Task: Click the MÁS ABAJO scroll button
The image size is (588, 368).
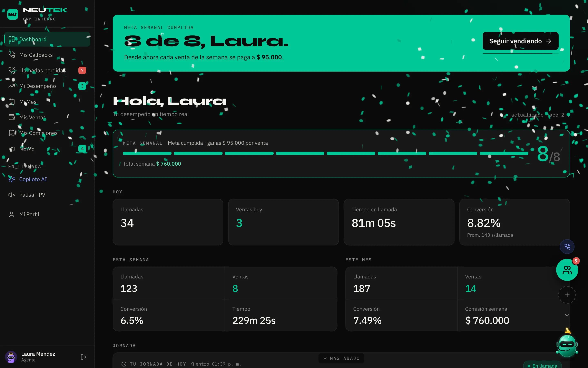Action: click(x=341, y=358)
